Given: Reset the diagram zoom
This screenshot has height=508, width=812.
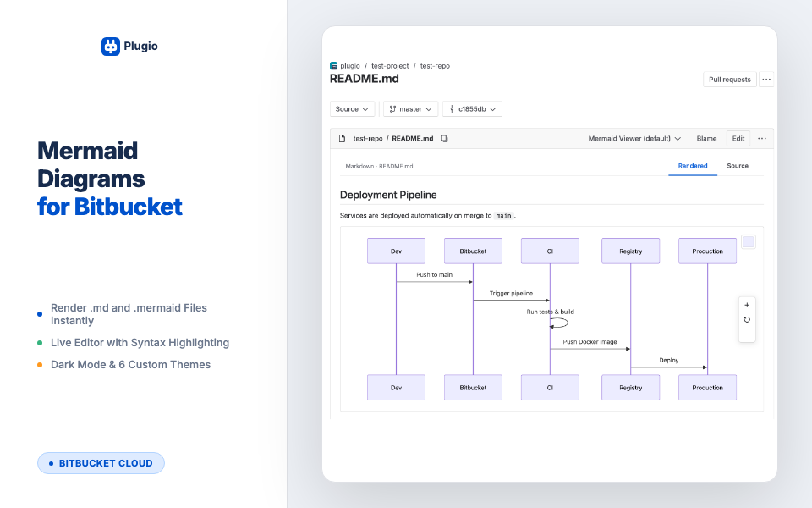Looking at the screenshot, I should [747, 320].
